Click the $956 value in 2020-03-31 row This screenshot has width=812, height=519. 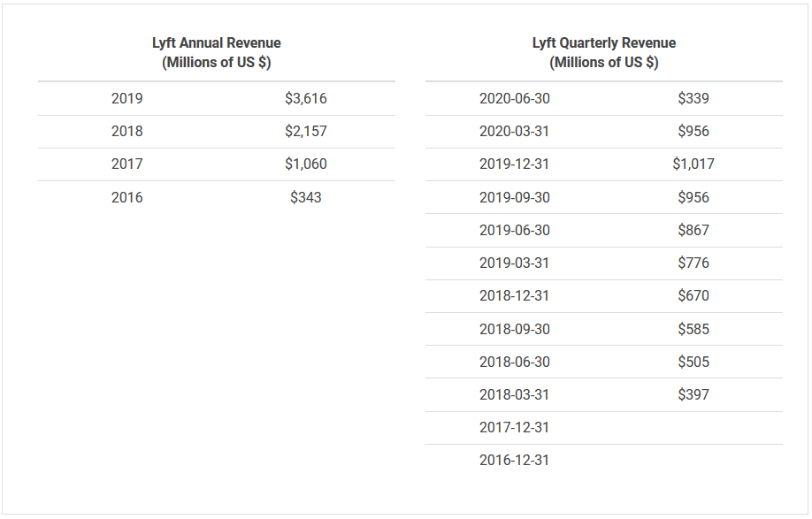tap(693, 131)
